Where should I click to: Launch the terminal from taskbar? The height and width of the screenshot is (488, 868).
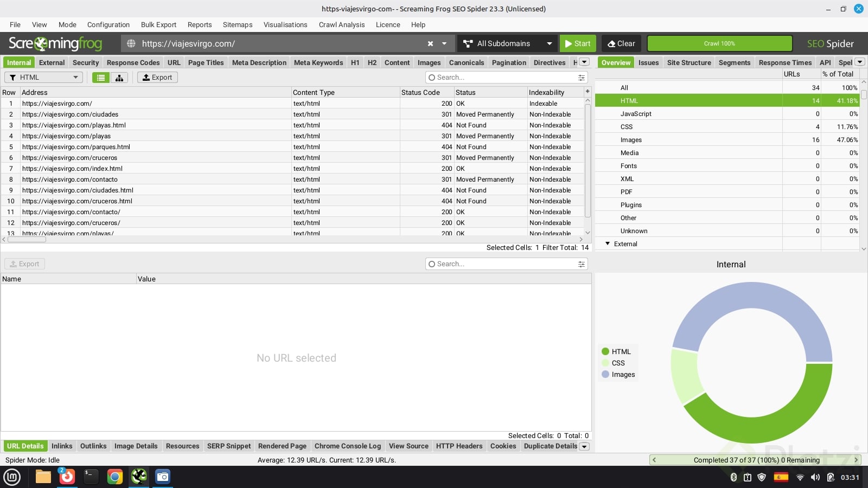[x=91, y=477]
